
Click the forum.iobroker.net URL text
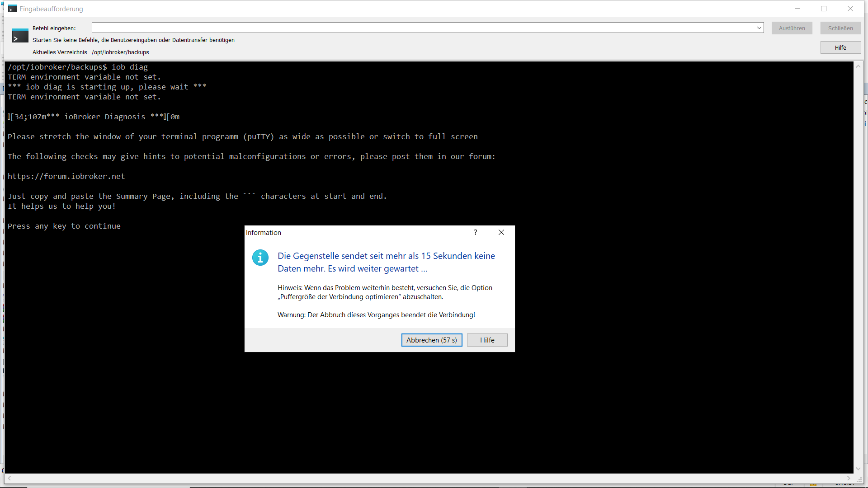[x=66, y=176]
